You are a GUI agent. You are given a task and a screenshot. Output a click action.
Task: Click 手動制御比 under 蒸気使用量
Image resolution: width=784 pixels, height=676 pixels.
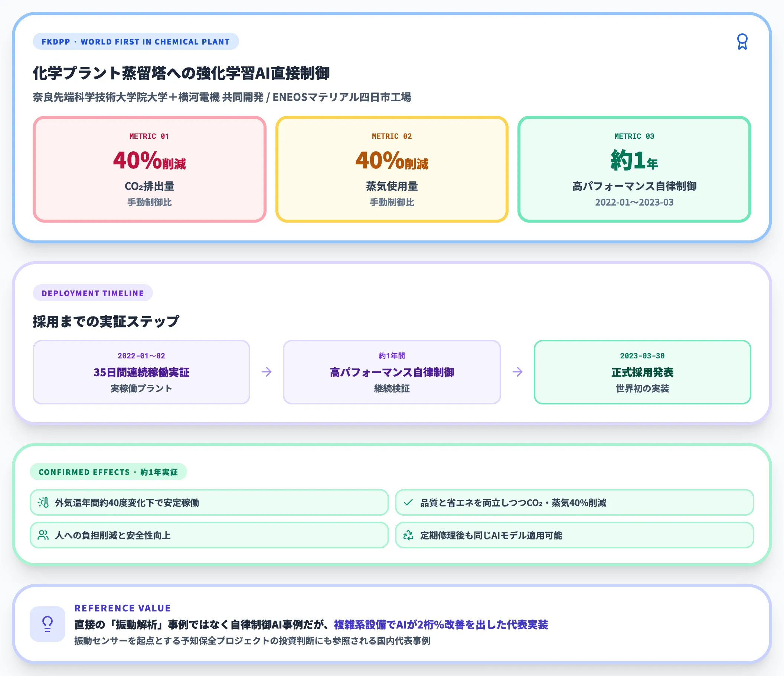pyautogui.click(x=392, y=202)
